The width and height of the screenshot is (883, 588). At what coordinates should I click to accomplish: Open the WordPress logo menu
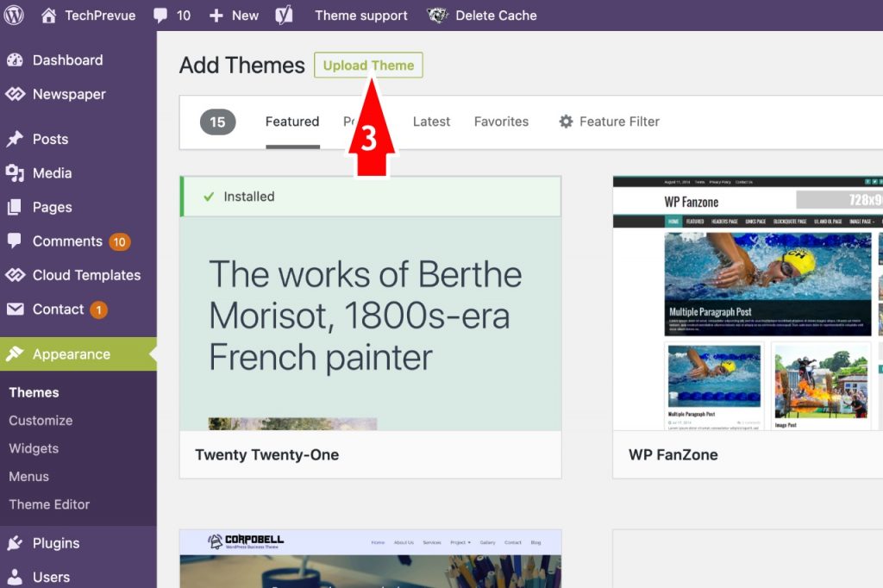point(14,16)
